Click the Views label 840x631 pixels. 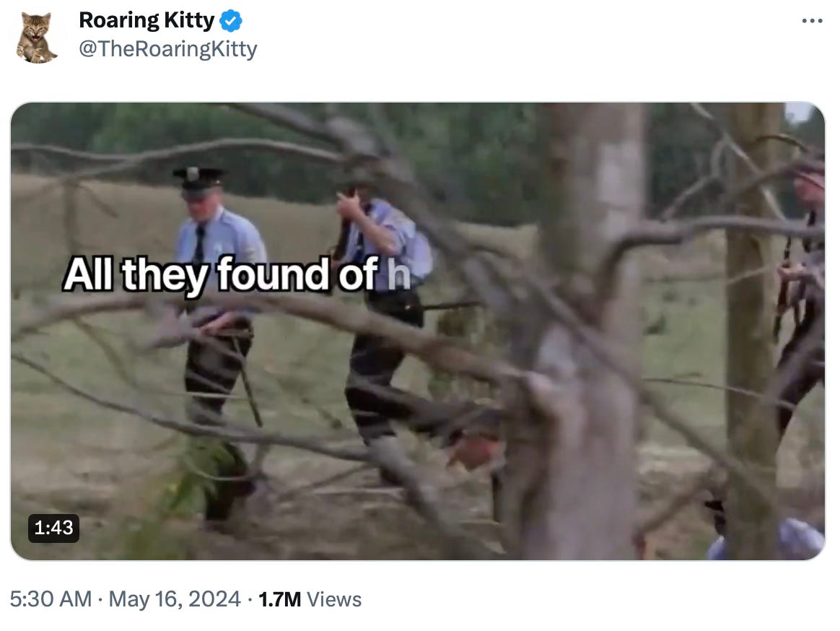click(x=334, y=599)
